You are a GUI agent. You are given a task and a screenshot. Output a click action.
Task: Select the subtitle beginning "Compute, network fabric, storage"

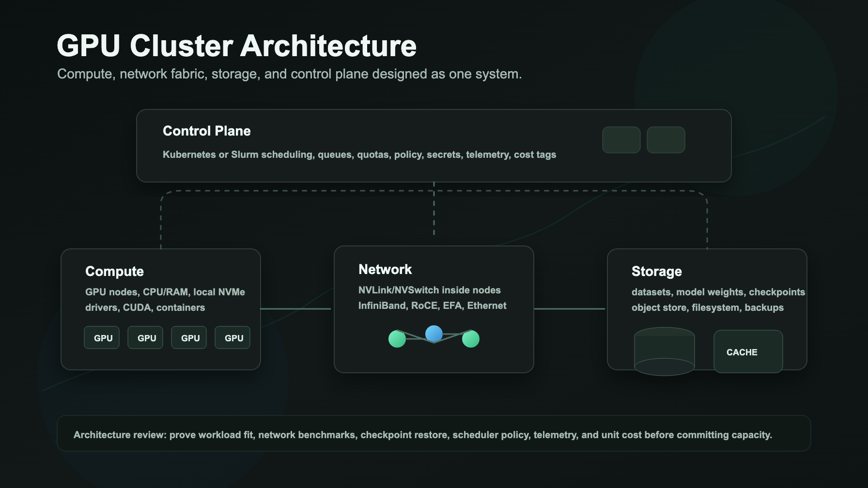point(290,74)
